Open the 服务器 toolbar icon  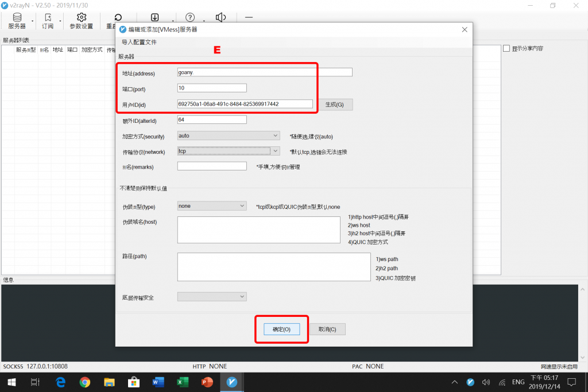[x=17, y=21]
